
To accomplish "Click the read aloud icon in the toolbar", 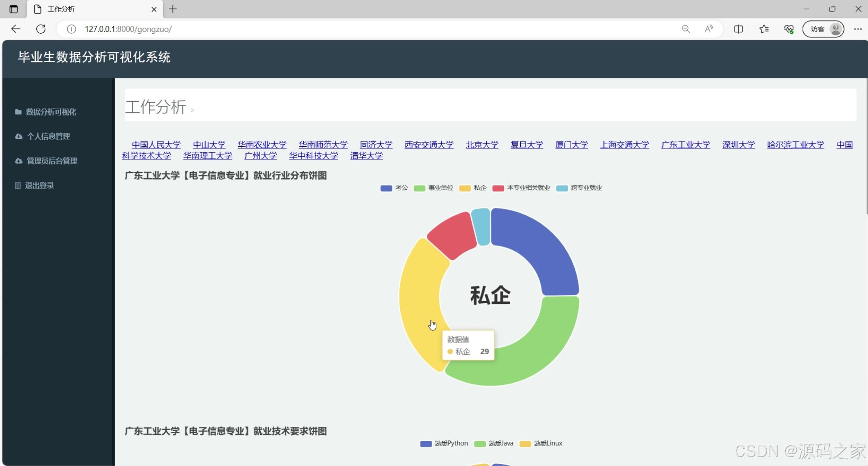I will click(x=708, y=29).
